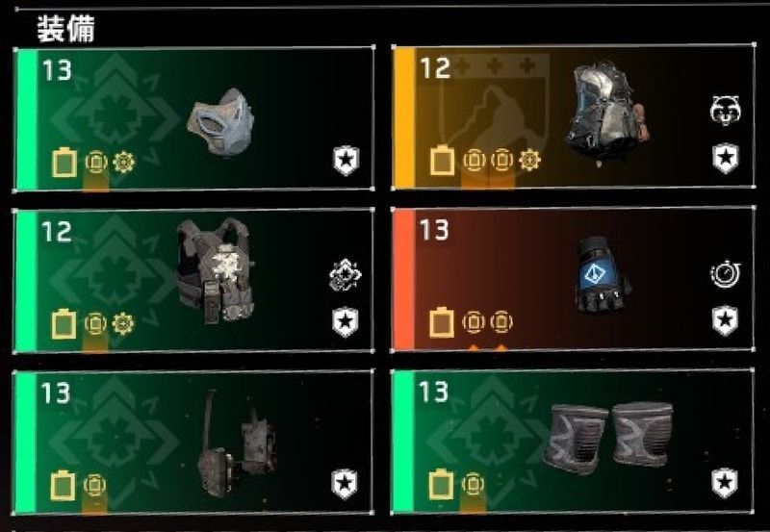Click the shield star icon on gloves

click(726, 320)
